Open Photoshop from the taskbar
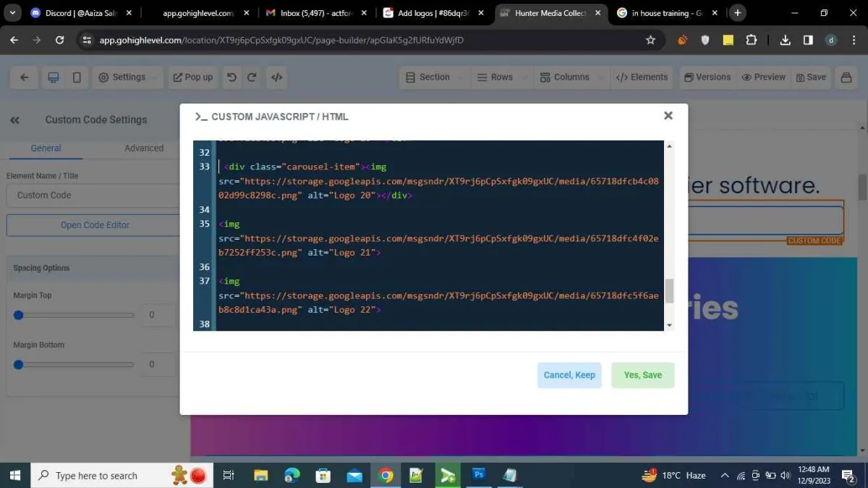The height and width of the screenshot is (488, 868). (479, 476)
